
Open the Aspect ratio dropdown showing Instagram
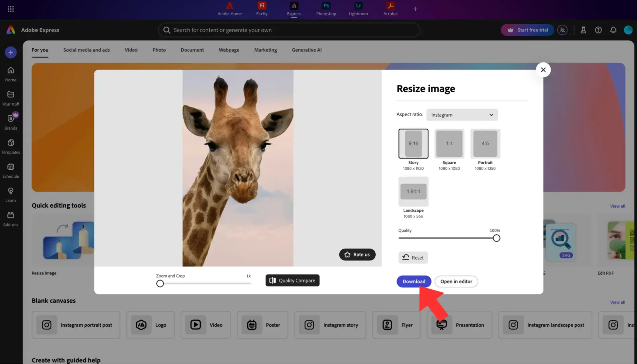(462, 115)
